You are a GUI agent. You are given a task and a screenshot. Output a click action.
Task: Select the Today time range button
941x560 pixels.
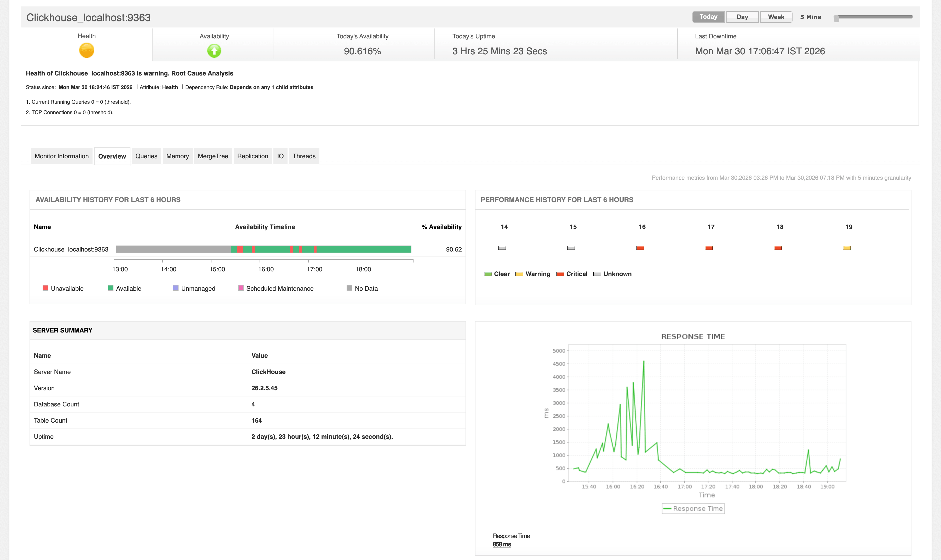click(708, 17)
